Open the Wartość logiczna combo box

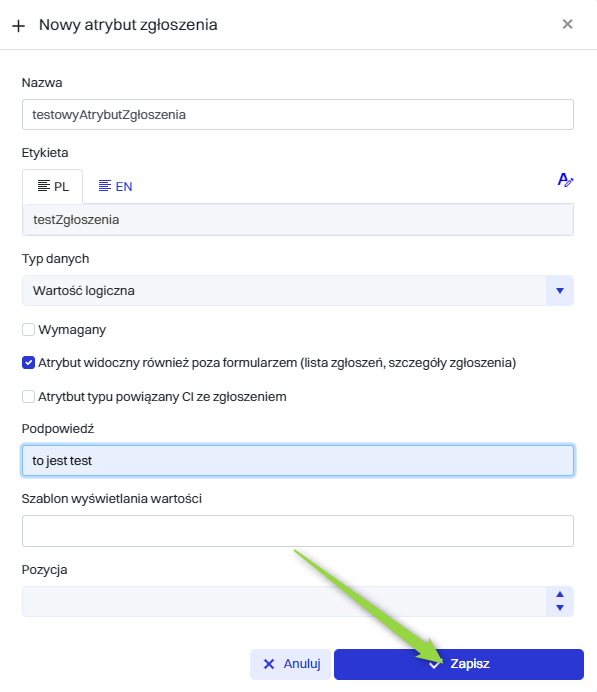298,290
